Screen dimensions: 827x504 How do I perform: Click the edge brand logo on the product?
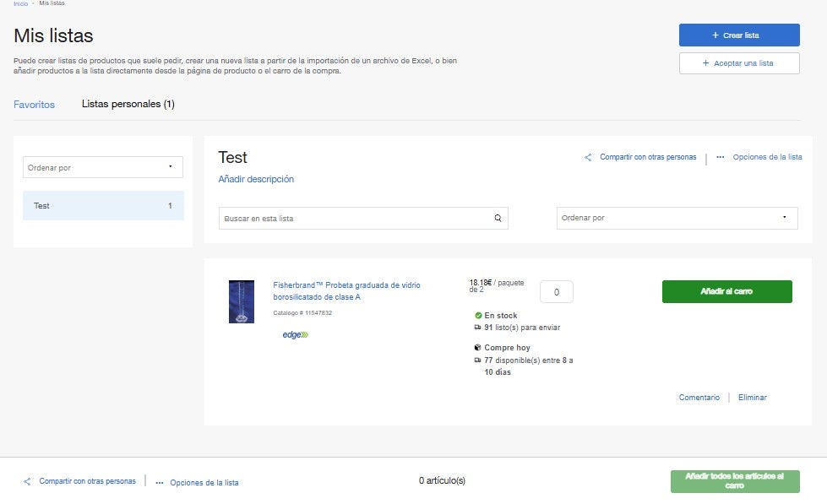[294, 334]
